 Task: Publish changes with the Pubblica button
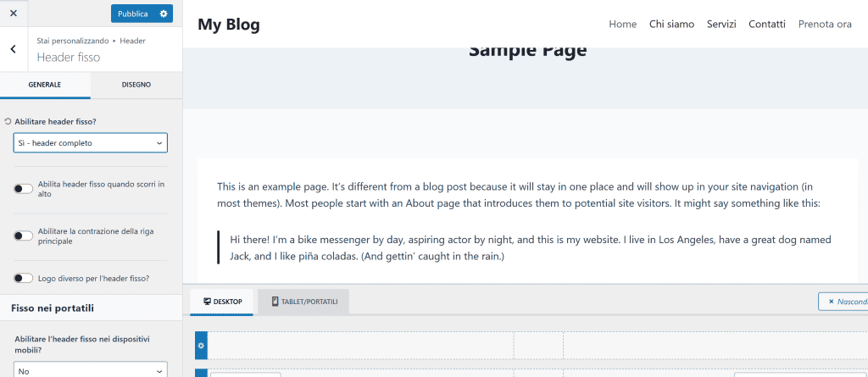(x=133, y=14)
